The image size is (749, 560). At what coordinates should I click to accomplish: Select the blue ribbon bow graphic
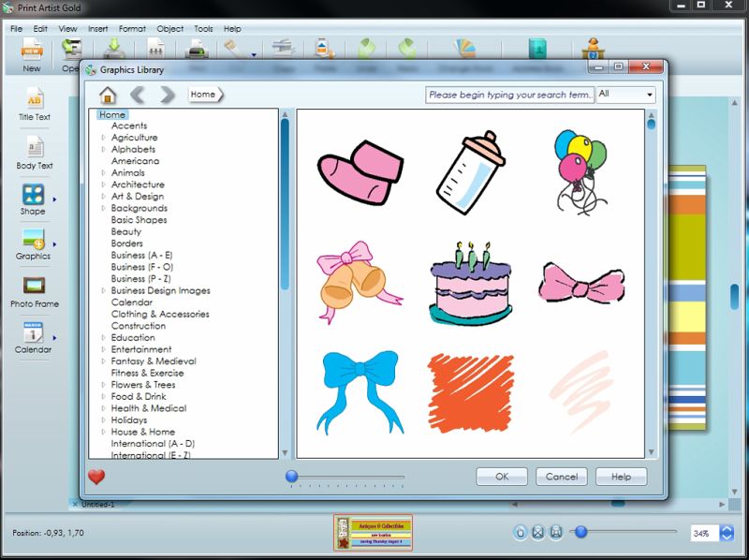360,392
